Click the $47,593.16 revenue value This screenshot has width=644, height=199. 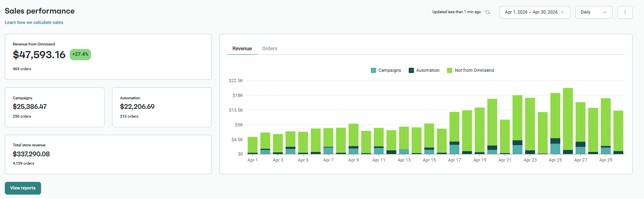[39, 55]
